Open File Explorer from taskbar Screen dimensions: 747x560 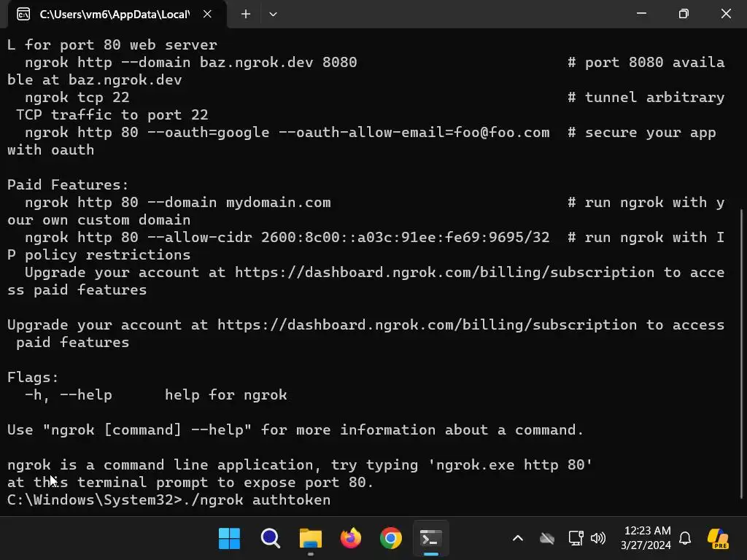click(311, 539)
